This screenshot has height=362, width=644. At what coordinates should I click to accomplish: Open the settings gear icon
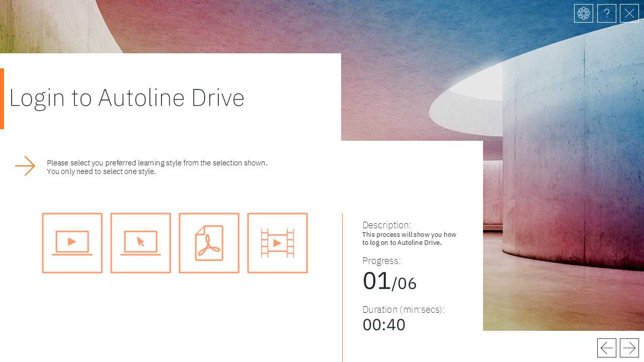click(x=584, y=14)
